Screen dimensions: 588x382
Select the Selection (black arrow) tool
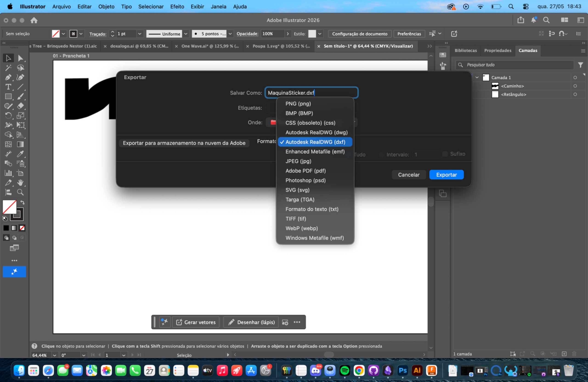coord(8,58)
